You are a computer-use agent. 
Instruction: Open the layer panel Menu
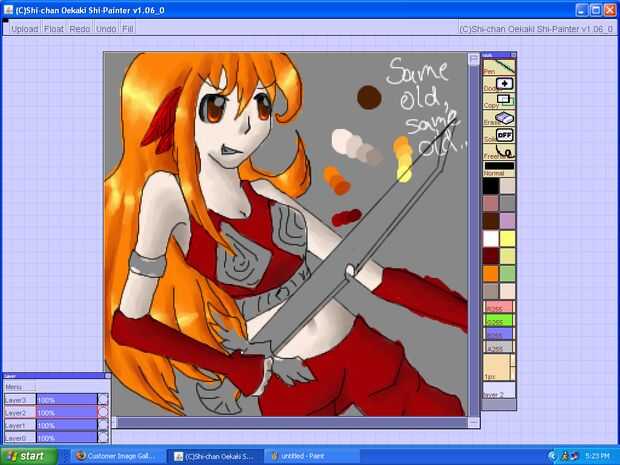pos(20,387)
